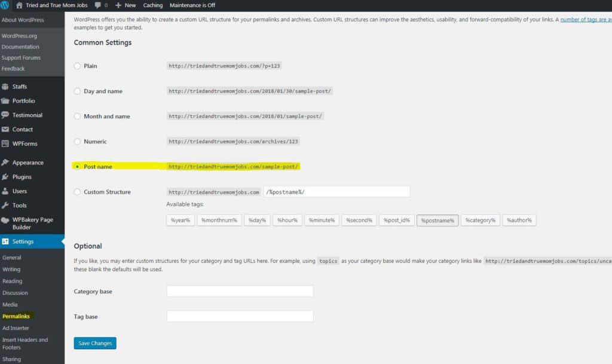
Task: Click the Contact envelope icon
Action: pos(5,129)
